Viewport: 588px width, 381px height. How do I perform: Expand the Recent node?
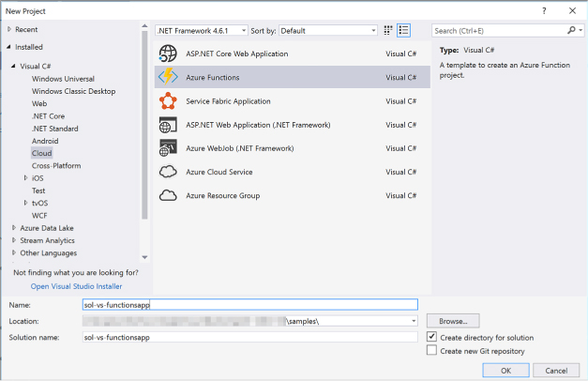[9, 29]
